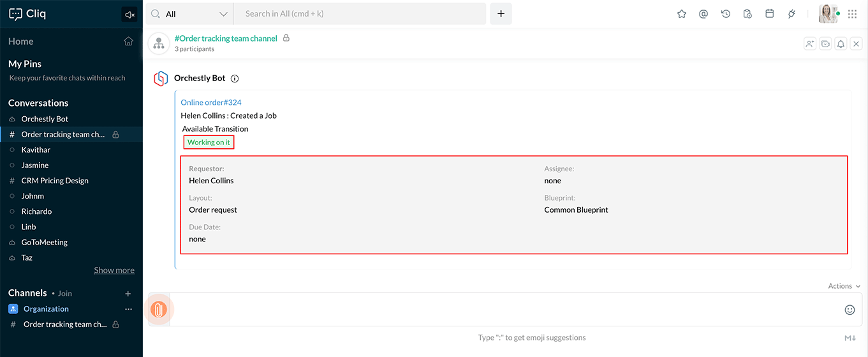
Task: Click the Orchestly Bot logo icon
Action: 161,79
